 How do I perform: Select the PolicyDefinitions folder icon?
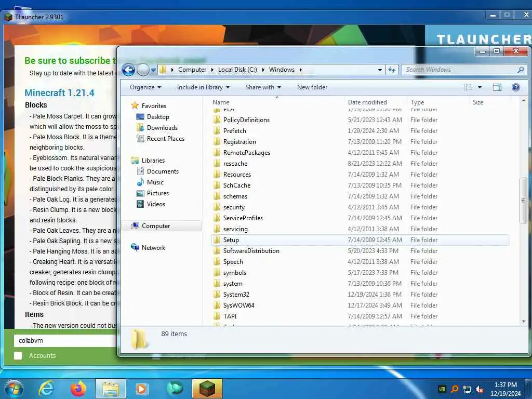pyautogui.click(x=217, y=120)
